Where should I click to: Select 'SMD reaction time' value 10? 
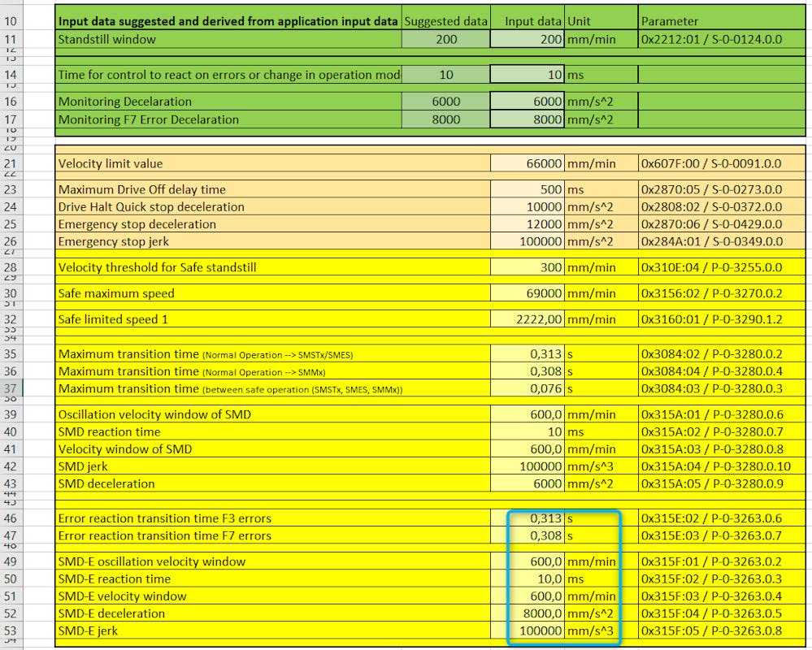coord(528,432)
